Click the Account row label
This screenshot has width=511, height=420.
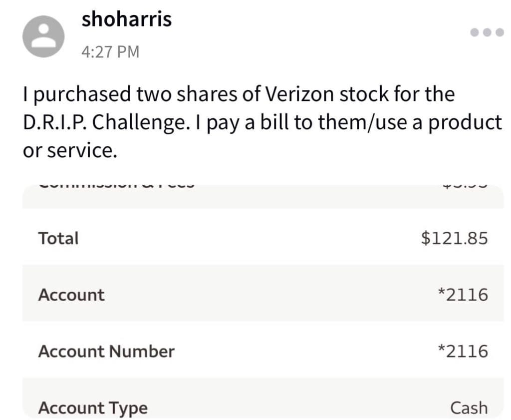(x=71, y=295)
